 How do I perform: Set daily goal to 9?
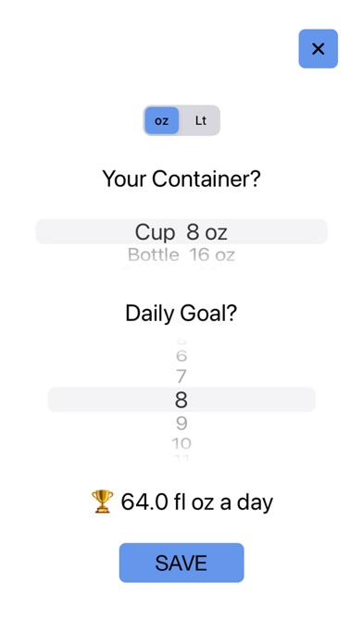tap(181, 423)
